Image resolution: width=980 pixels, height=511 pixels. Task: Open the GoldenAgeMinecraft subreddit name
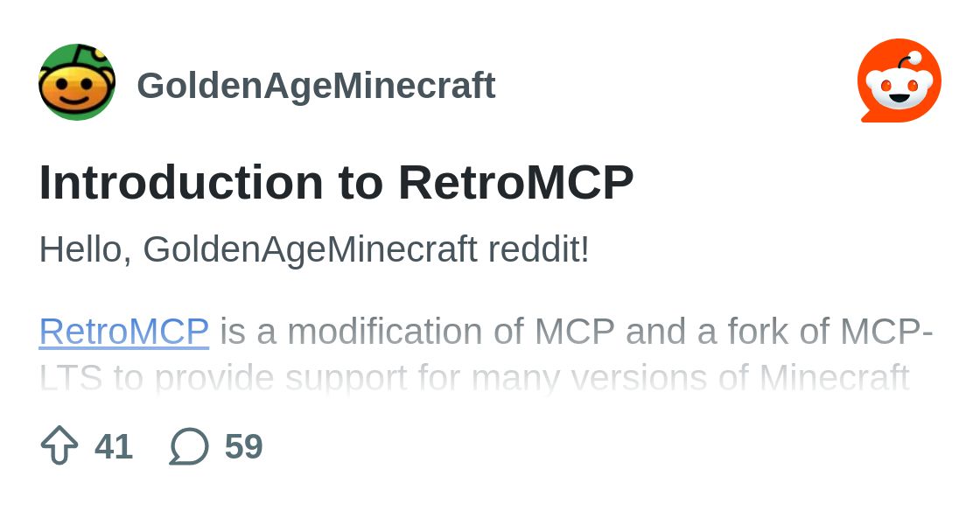(316, 86)
